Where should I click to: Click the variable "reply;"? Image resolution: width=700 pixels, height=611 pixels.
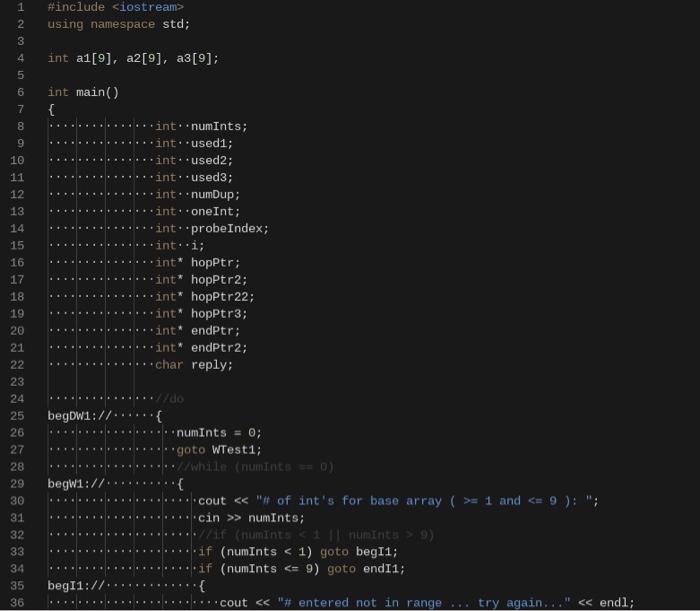(x=212, y=365)
